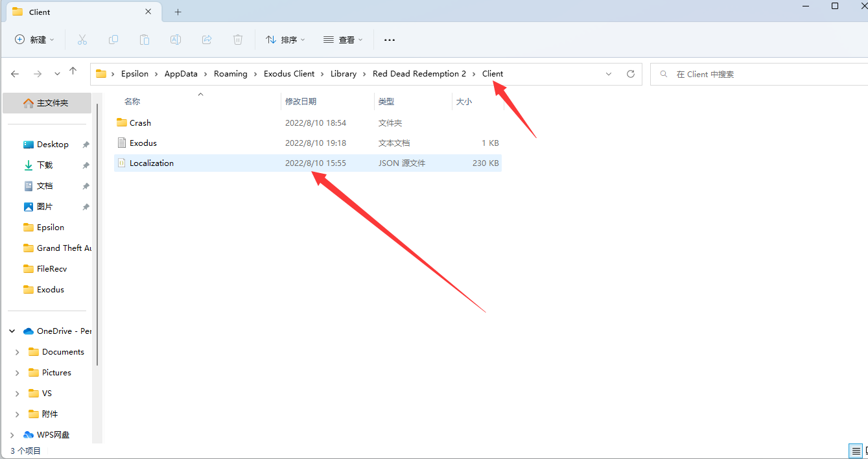The image size is (868, 459).
Task: Switch to details view layout toggle
Action: (x=856, y=451)
